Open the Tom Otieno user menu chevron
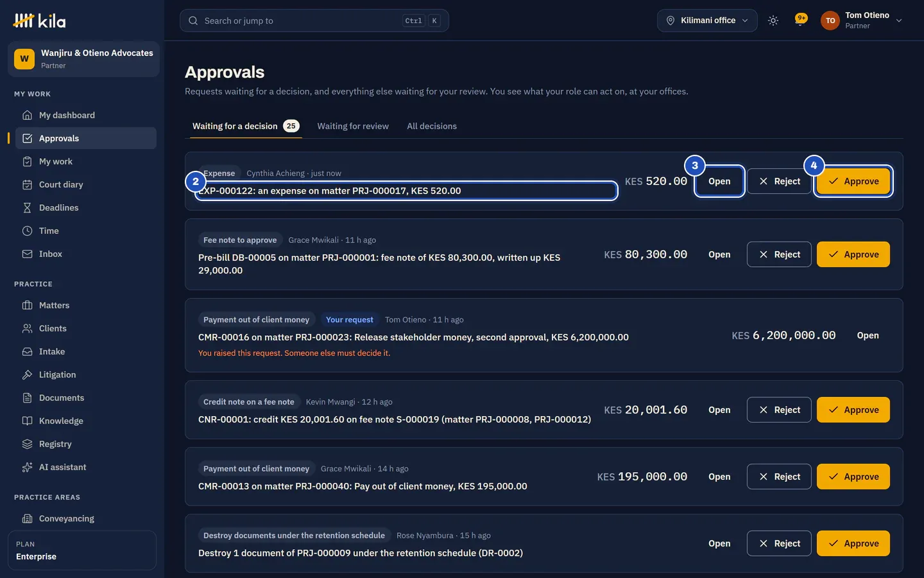Image resolution: width=924 pixels, height=578 pixels. pyautogui.click(x=899, y=21)
